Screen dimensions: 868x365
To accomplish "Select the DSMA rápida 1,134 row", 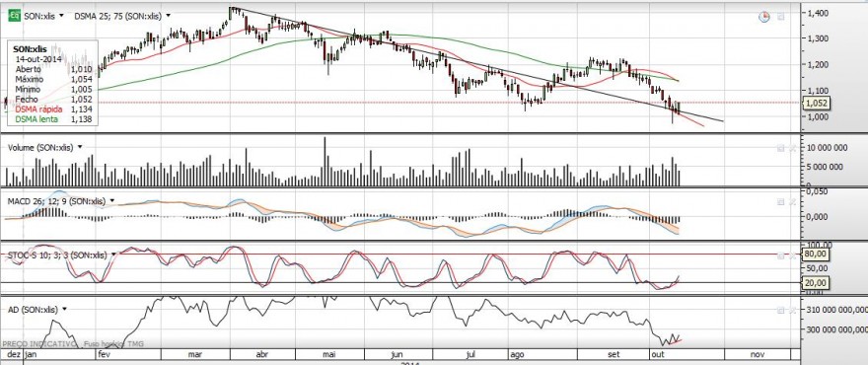I will pyautogui.click(x=53, y=109).
